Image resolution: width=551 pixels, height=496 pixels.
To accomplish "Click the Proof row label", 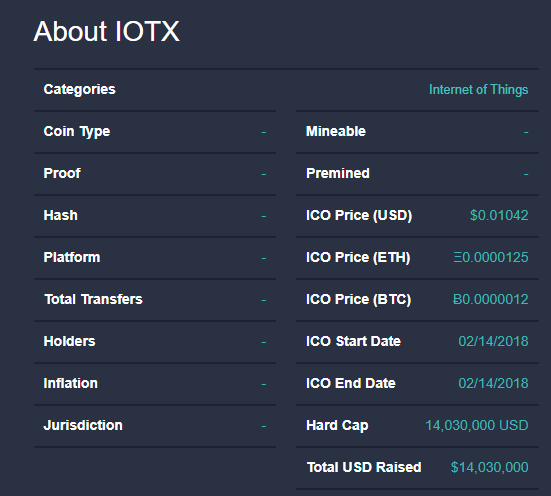I will point(62,173).
